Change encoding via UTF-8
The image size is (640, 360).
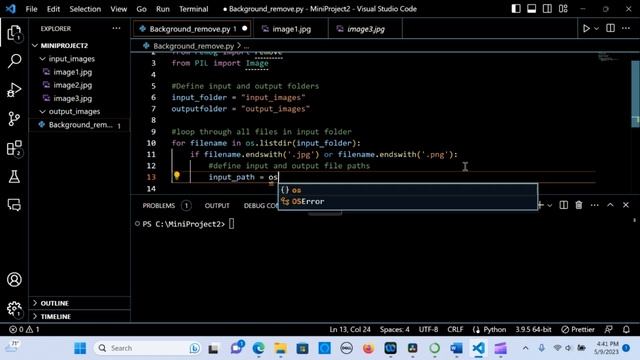pyautogui.click(x=428, y=329)
